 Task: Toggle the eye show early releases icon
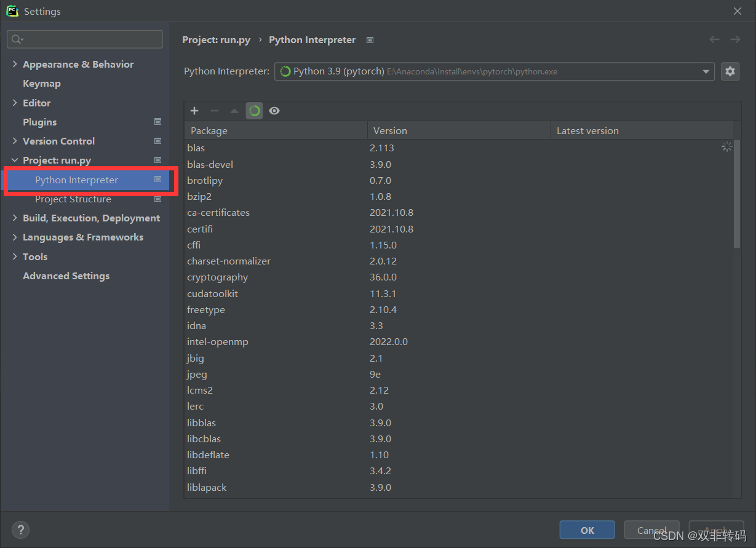coord(274,111)
